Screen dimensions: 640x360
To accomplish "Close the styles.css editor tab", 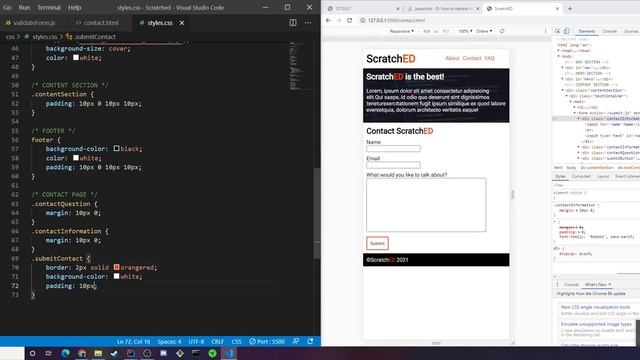I will [x=182, y=23].
